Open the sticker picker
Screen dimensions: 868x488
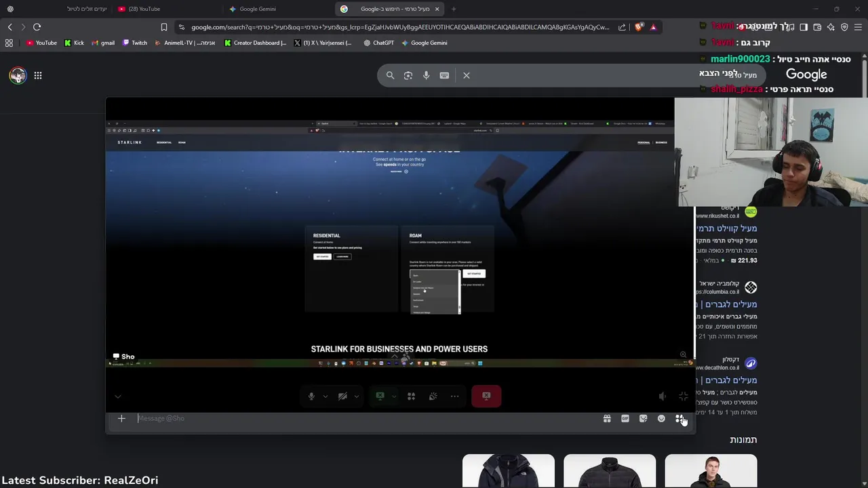644,419
